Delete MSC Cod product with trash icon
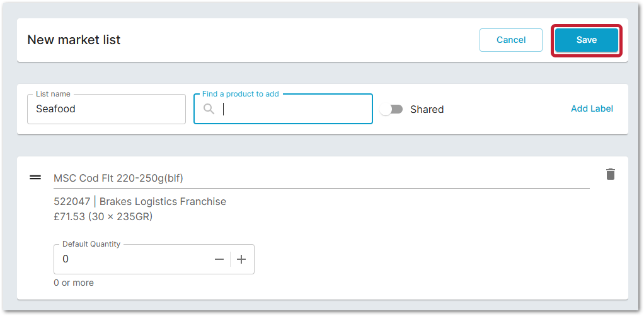The width and height of the screenshot is (644, 316). (x=610, y=174)
